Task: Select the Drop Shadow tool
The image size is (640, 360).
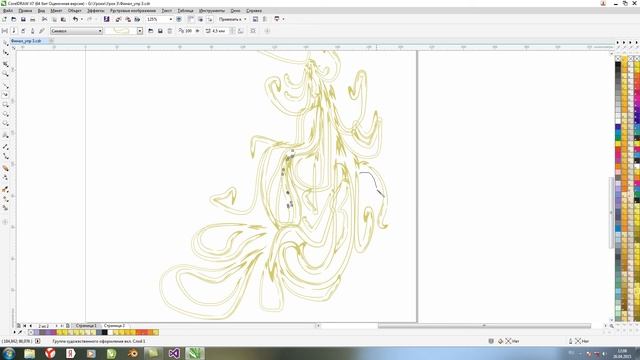Action: point(5,168)
